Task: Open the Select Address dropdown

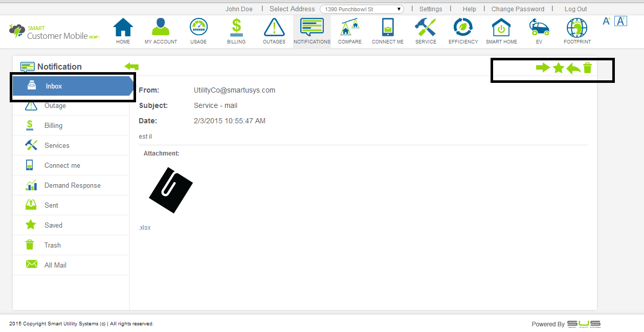Action: [x=362, y=9]
